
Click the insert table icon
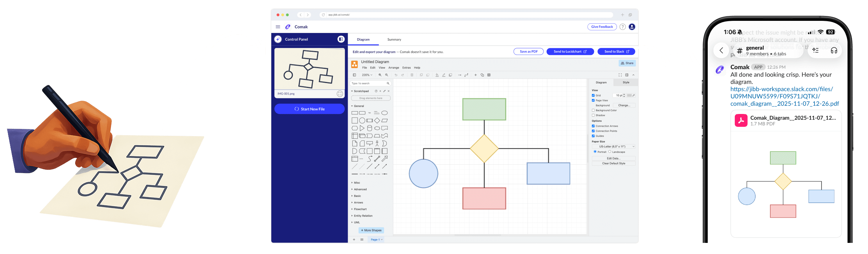click(489, 75)
